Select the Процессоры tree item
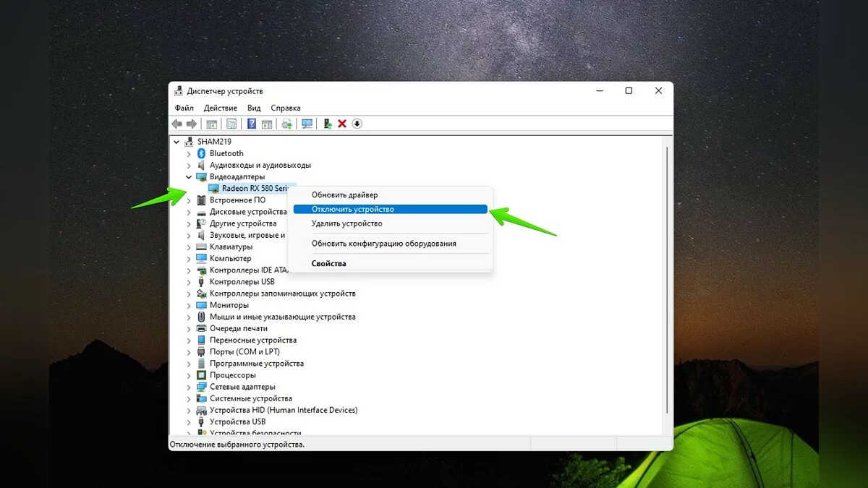This screenshot has height=488, width=868. click(232, 375)
